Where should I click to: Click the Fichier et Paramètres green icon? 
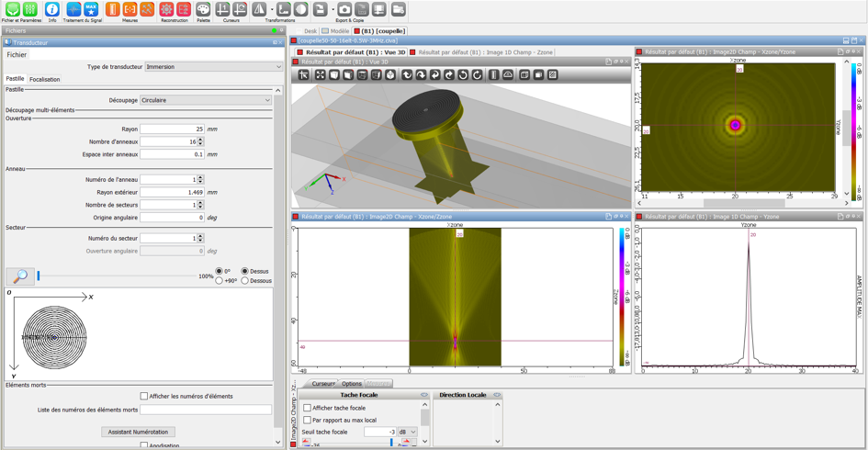(12, 9)
